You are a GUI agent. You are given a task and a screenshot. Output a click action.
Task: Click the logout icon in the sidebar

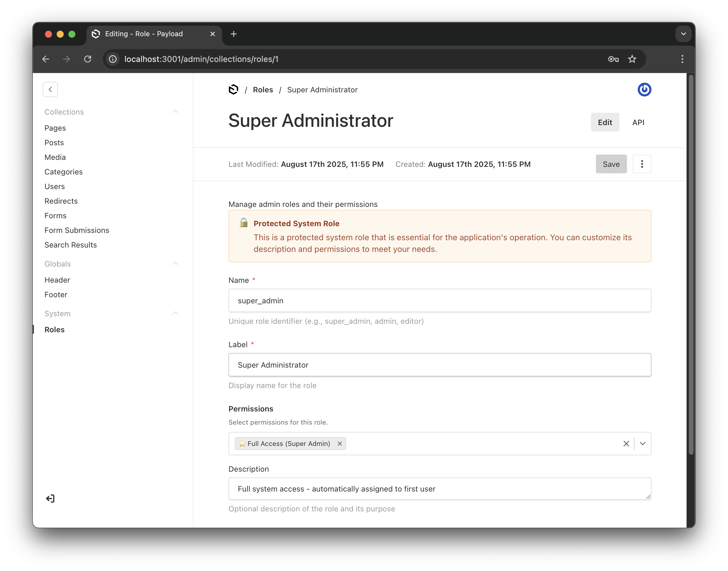pyautogui.click(x=50, y=499)
